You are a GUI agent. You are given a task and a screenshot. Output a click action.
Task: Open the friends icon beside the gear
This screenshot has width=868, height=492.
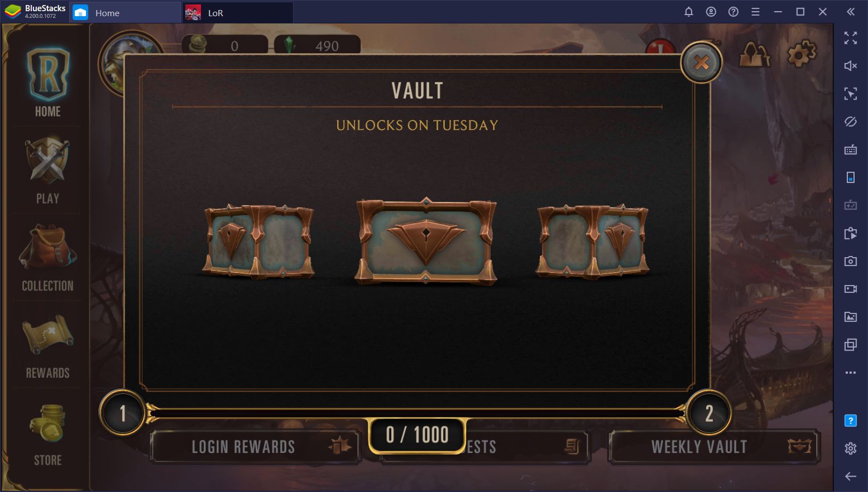tap(754, 55)
